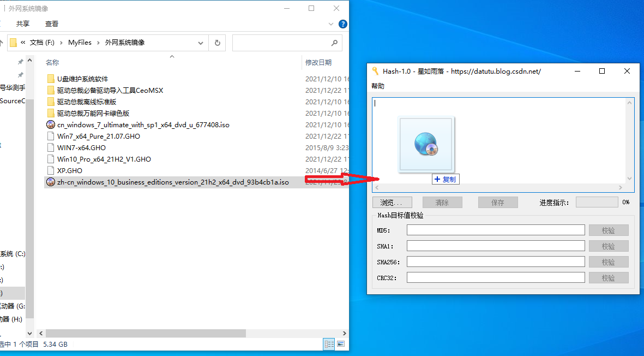This screenshot has height=356, width=644.
Task: Open the address bar history dropdown
Action: point(201,43)
